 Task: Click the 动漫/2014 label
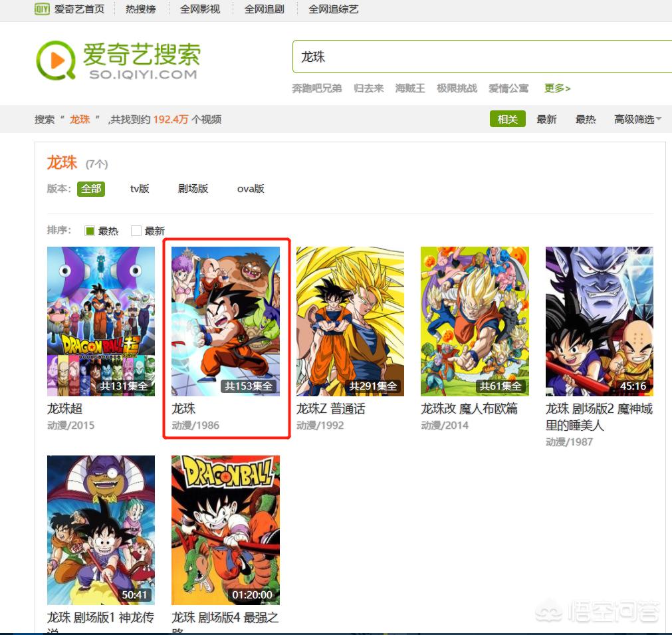445,426
